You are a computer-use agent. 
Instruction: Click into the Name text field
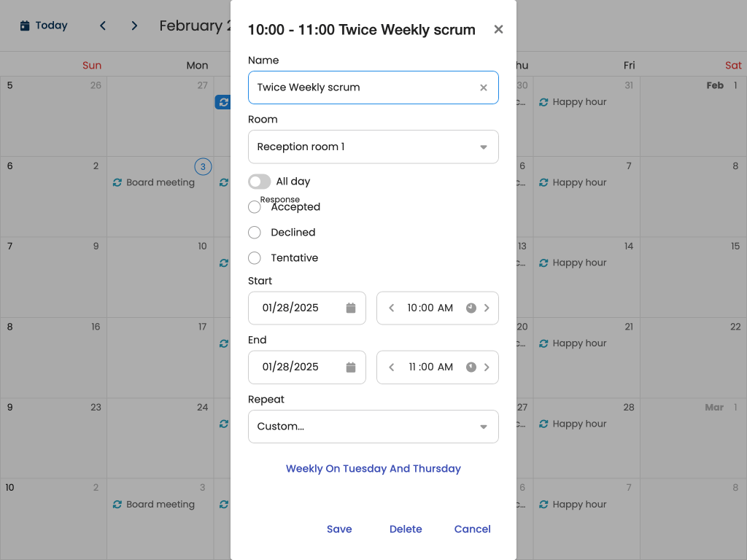[361, 87]
